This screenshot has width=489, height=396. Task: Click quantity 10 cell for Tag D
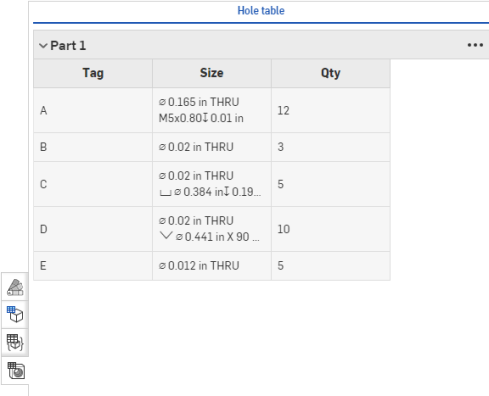click(331, 229)
